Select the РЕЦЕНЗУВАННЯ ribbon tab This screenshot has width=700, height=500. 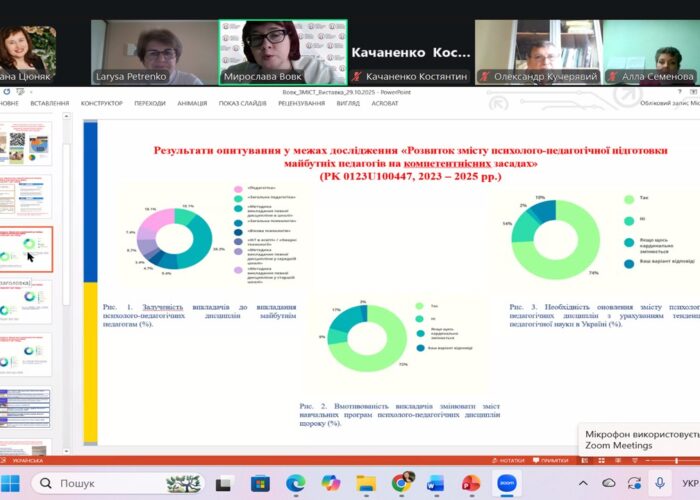click(x=303, y=102)
